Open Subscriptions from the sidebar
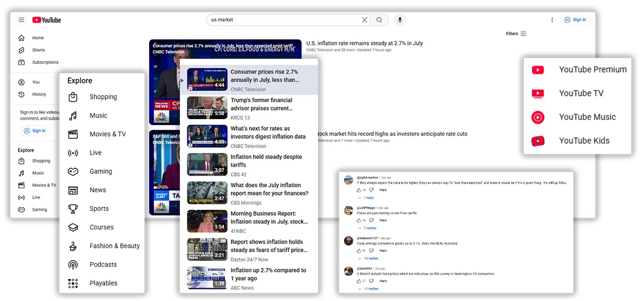 [x=38, y=63]
